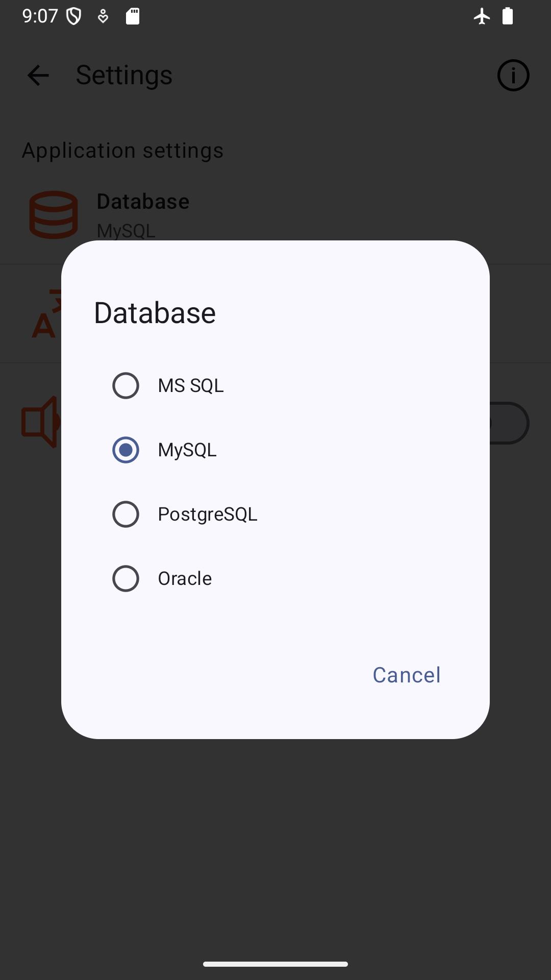Tap the battery status icon

pos(507,16)
